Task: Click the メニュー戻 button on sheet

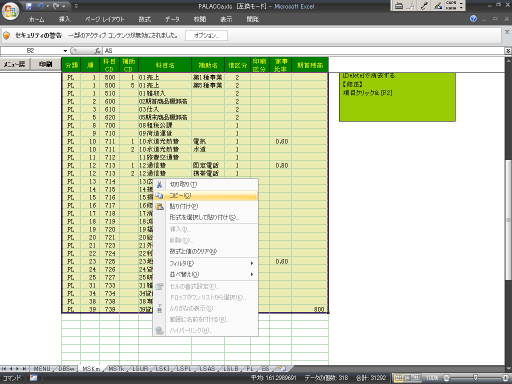Action: click(x=15, y=64)
